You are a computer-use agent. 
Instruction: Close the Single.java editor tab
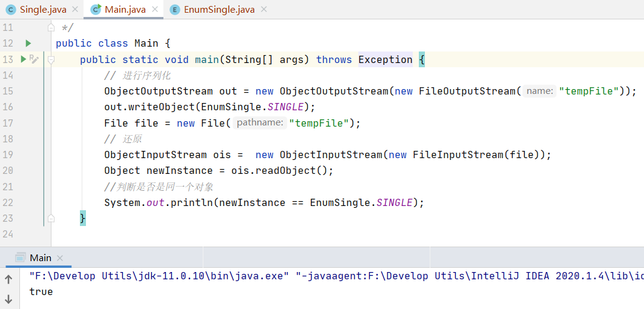[75, 10]
